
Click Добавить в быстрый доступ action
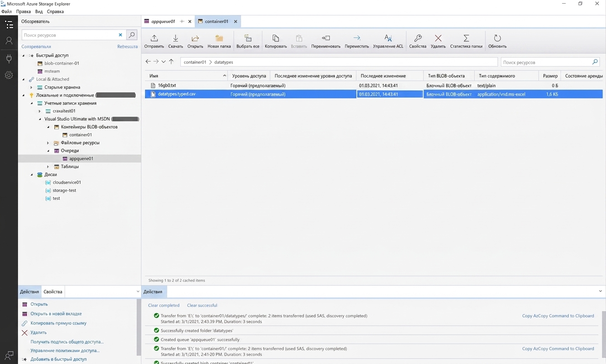[x=58, y=359]
